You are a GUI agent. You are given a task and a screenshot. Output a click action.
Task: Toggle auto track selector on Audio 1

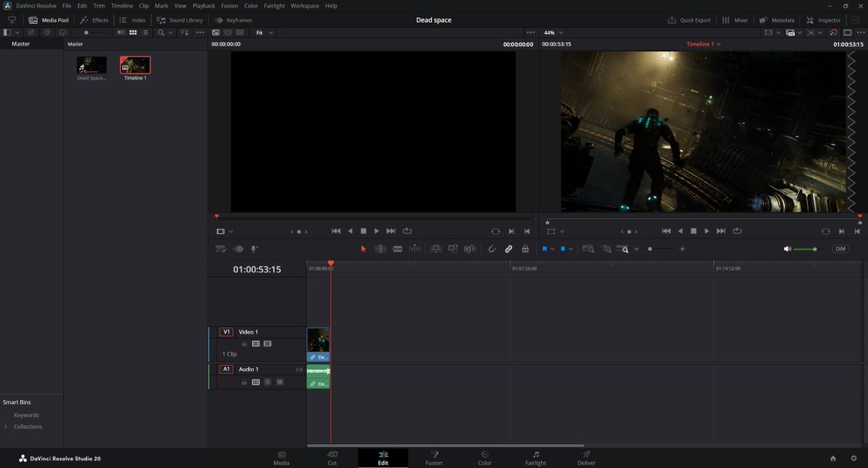click(255, 382)
